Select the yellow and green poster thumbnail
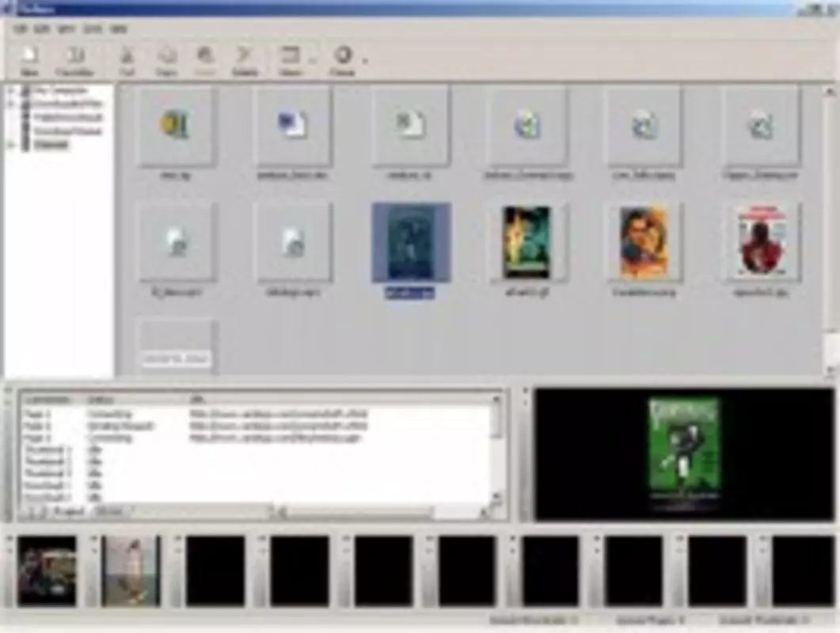The width and height of the screenshot is (840, 633). pos(527,243)
